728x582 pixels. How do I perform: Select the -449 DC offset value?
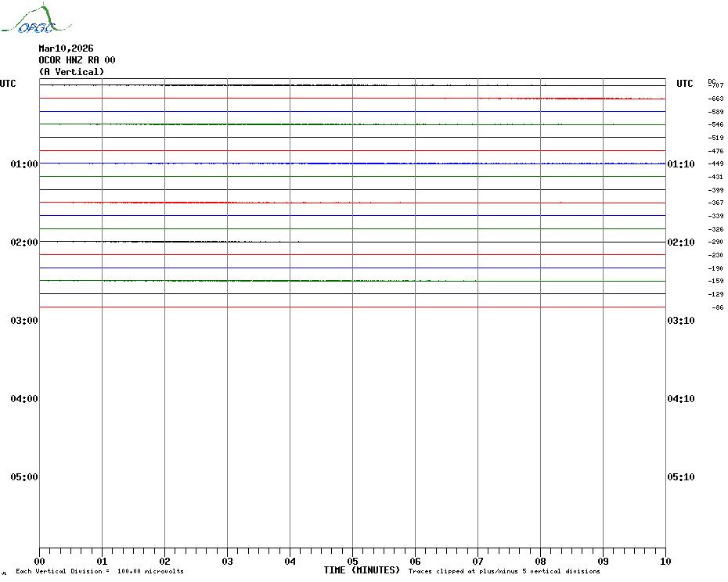click(x=716, y=164)
